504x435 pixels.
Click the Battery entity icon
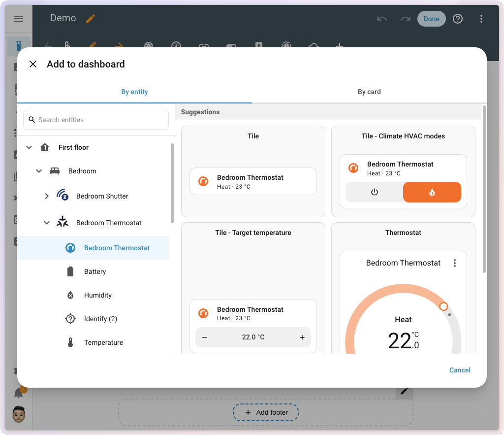click(70, 271)
